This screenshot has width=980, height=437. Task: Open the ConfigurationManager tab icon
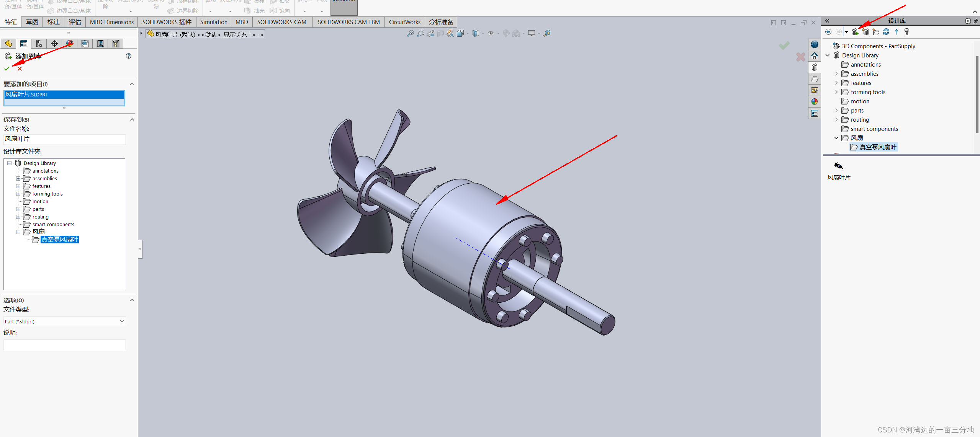pos(39,44)
